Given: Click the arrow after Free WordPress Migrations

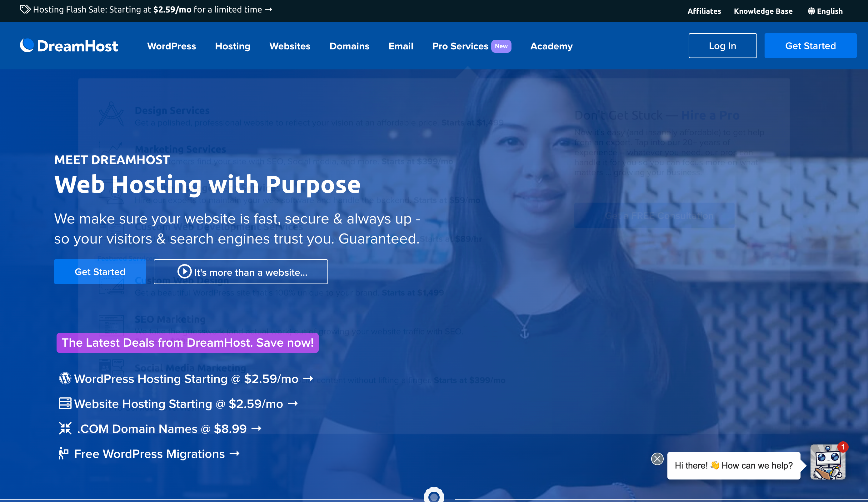Looking at the screenshot, I should click(x=235, y=454).
